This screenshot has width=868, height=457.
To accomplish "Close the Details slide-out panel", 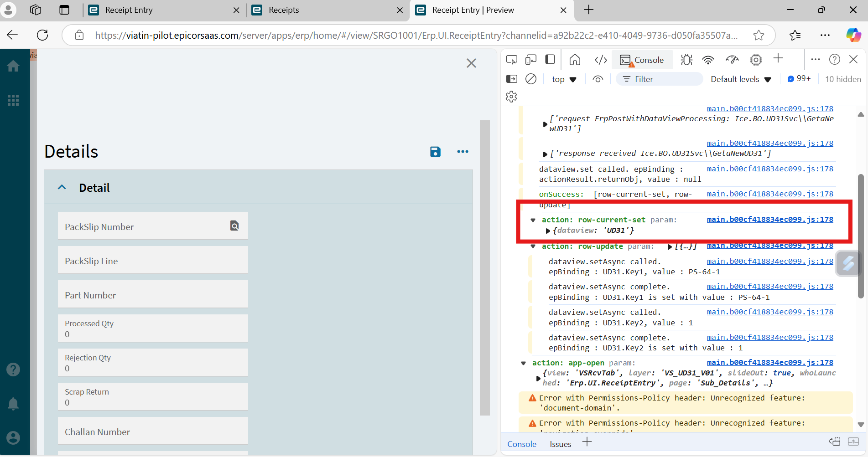I will (x=471, y=63).
